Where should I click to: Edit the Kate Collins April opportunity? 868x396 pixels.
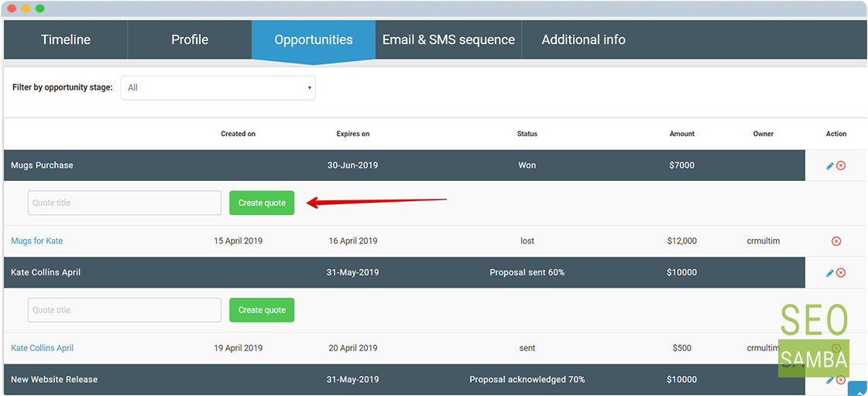(x=829, y=273)
